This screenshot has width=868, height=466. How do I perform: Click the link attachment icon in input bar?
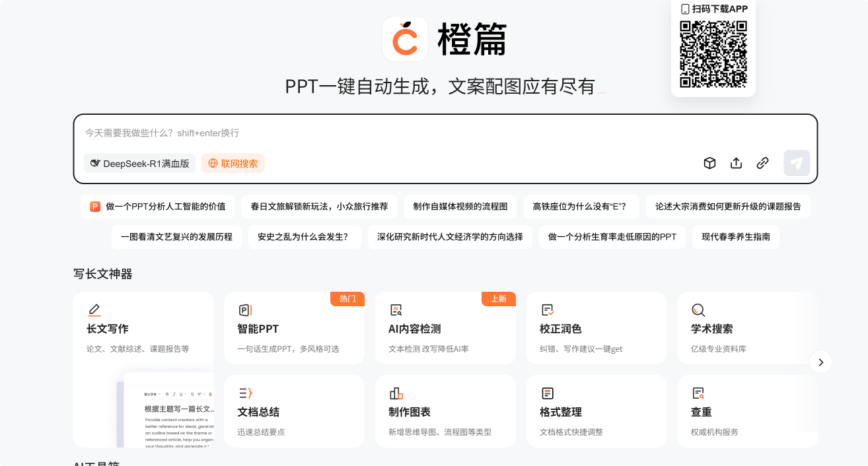click(x=762, y=163)
